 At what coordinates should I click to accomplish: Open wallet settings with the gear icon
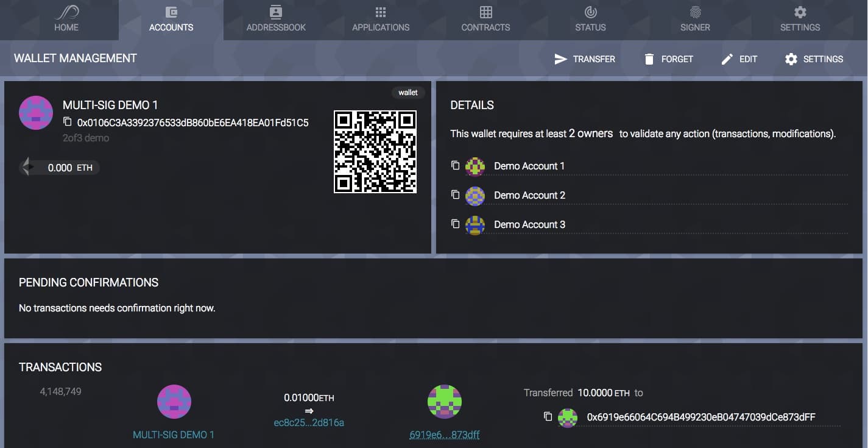(x=791, y=59)
